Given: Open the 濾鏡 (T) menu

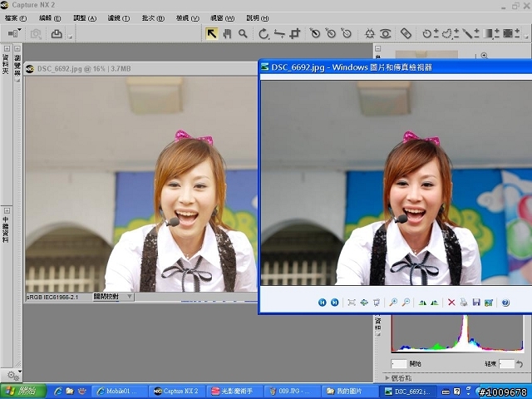Looking at the screenshot, I should pos(119,18).
